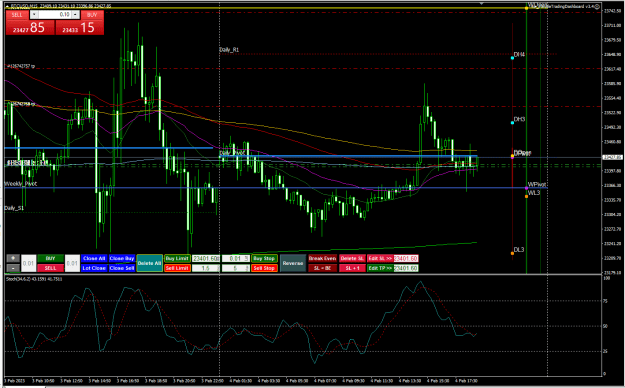
Task: Decrease lot size with the left volume arrow
Action: [34, 15]
